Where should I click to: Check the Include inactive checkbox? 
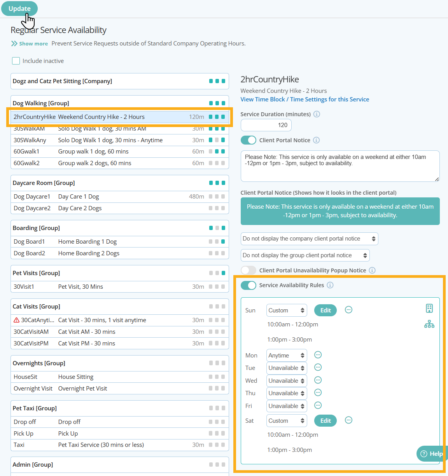pyautogui.click(x=16, y=61)
